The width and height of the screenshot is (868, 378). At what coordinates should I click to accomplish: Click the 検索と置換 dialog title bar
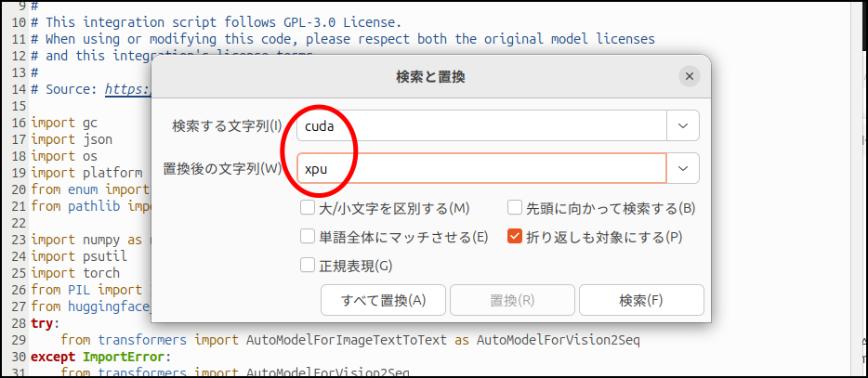[429, 77]
